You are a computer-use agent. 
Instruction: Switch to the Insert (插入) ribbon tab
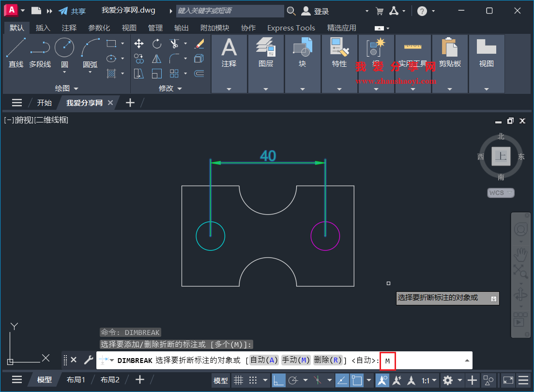[x=43, y=28]
